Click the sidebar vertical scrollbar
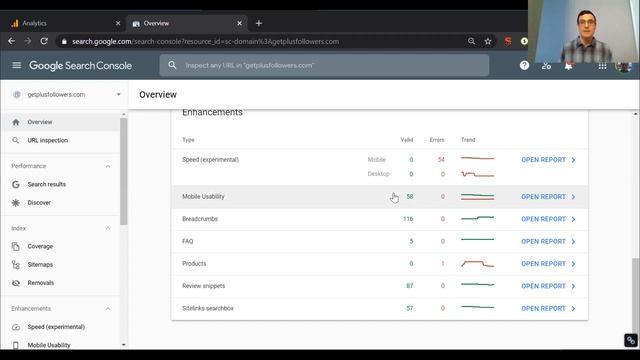This screenshot has height=360, width=640. tap(124, 171)
